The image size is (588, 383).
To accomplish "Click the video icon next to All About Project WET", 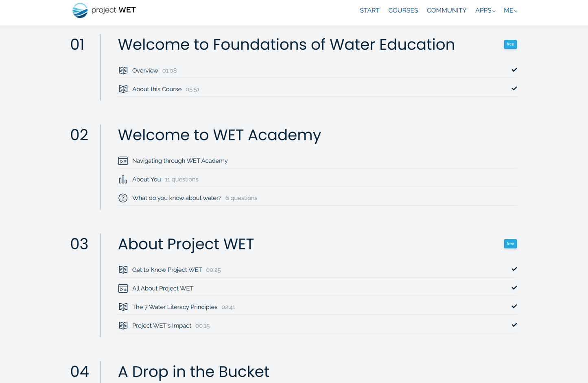I will tap(123, 288).
